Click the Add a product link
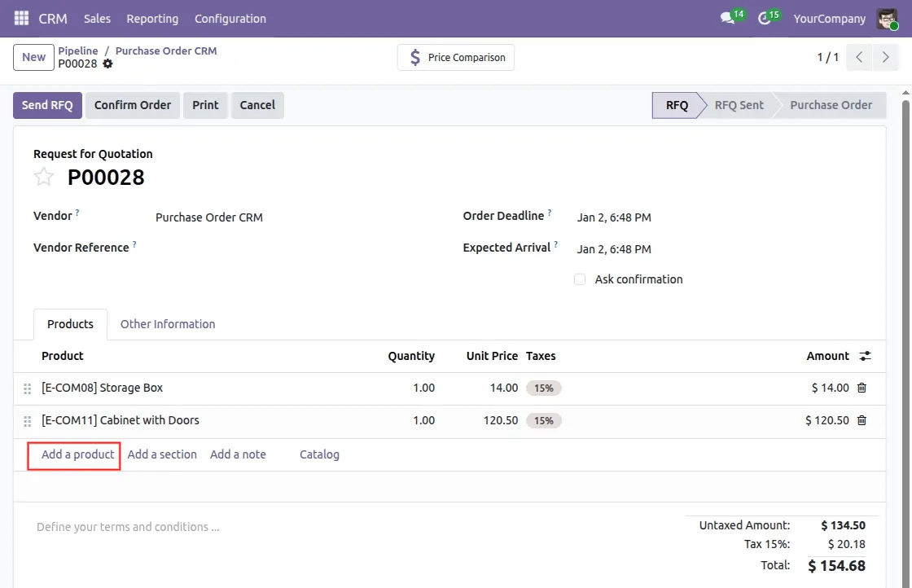Viewport: 912px width, 588px height. point(77,454)
